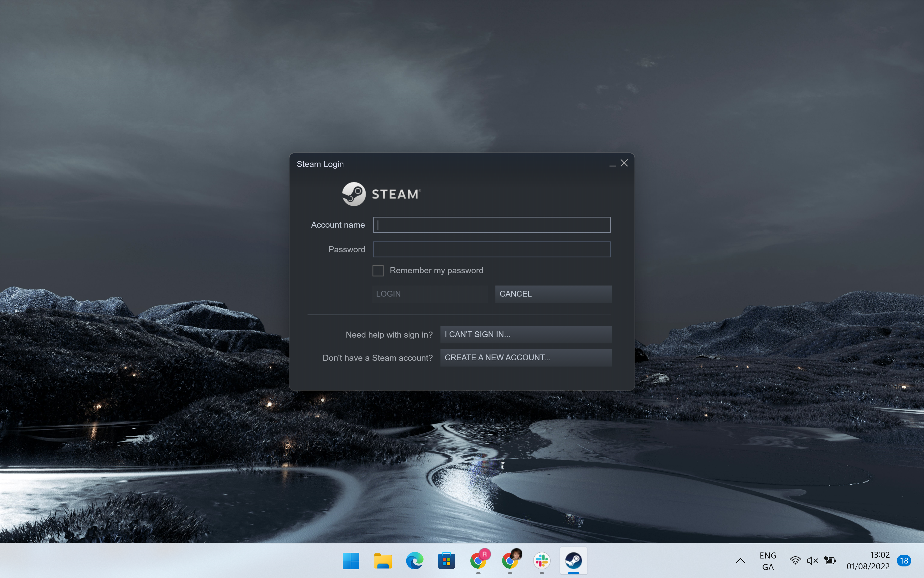924x578 pixels.
Task: Click the 'Password' label text
Action: (347, 249)
